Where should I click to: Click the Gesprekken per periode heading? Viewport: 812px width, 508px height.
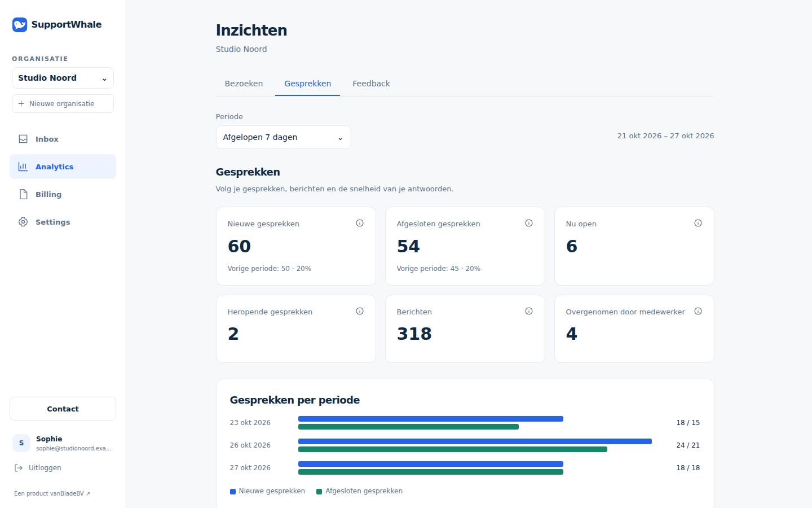click(x=295, y=400)
